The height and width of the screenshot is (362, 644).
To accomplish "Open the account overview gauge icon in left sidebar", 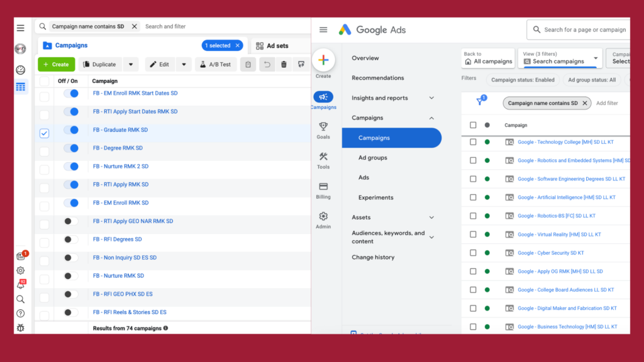I will click(x=21, y=70).
